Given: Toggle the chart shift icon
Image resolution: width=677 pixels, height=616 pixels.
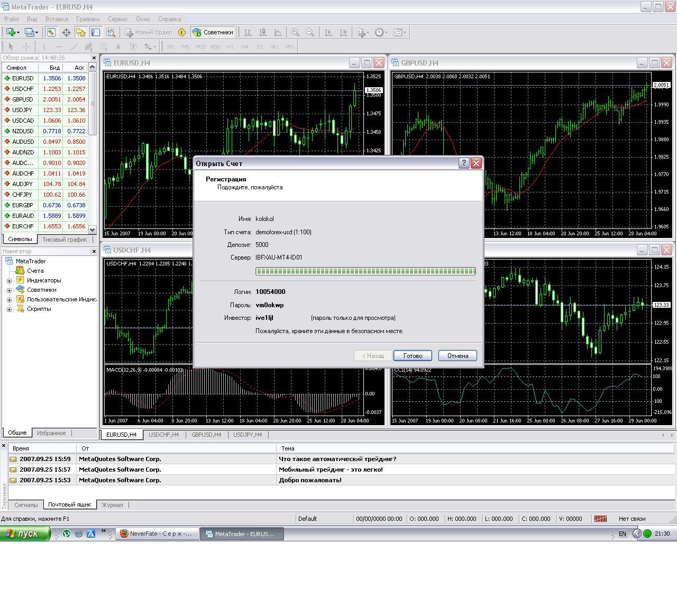Looking at the screenshot, I should pos(343,32).
